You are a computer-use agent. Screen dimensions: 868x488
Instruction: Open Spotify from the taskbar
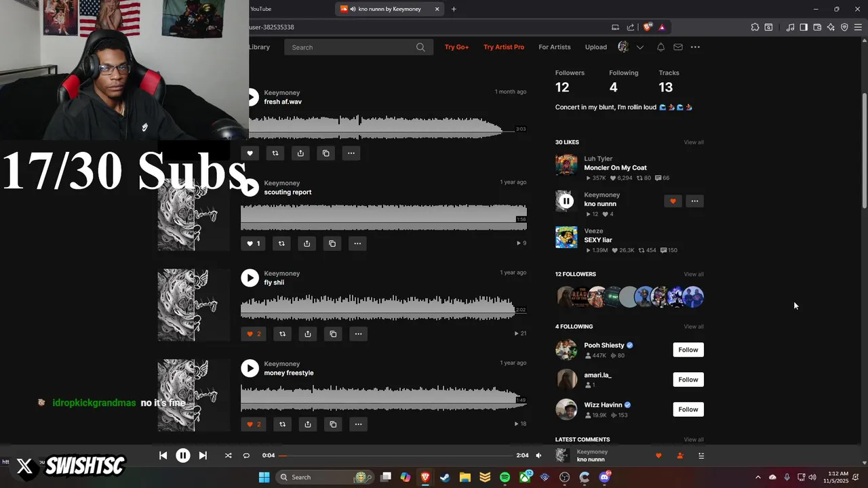tap(505, 477)
